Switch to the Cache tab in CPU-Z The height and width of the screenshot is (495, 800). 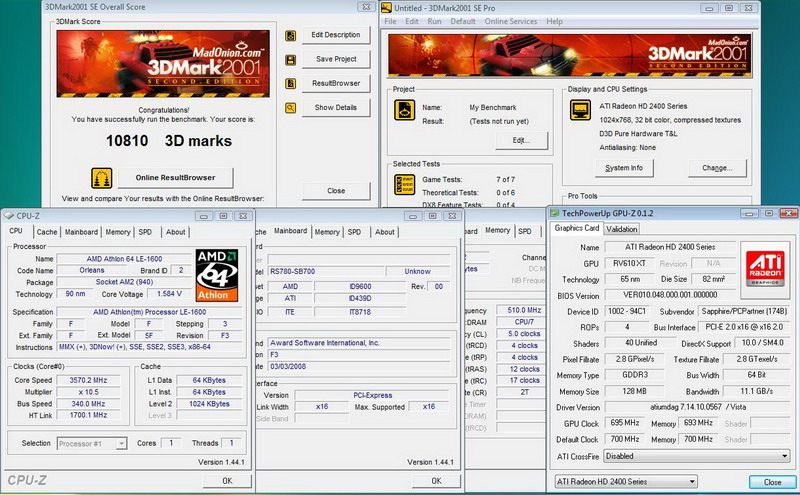click(47, 232)
